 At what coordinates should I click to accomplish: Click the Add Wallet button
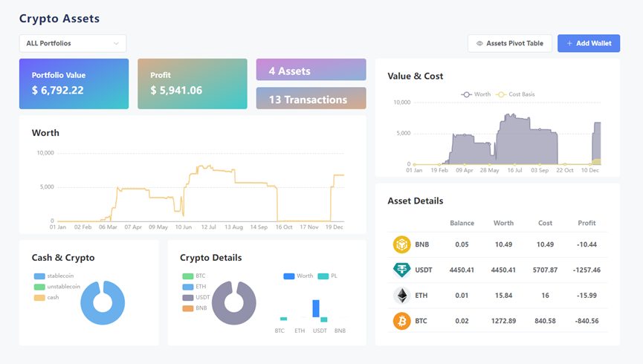click(x=589, y=43)
